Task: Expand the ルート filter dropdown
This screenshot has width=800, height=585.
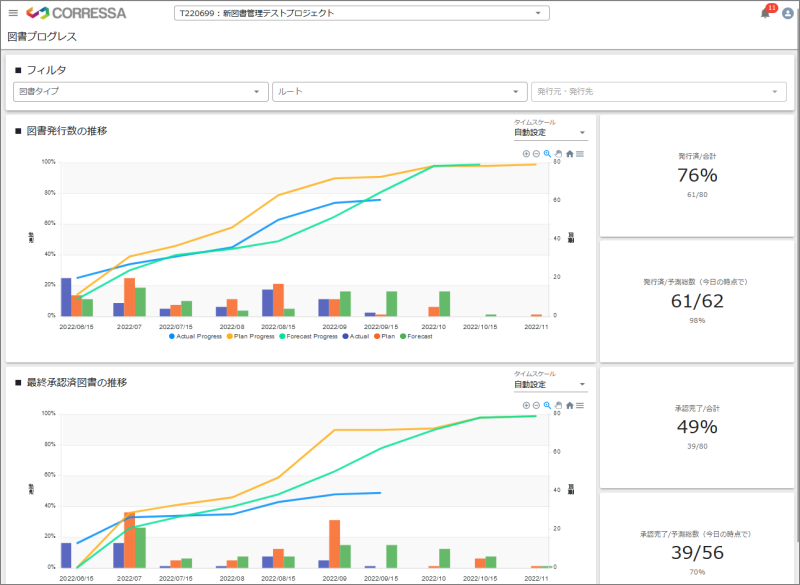Action: pyautogui.click(x=399, y=92)
